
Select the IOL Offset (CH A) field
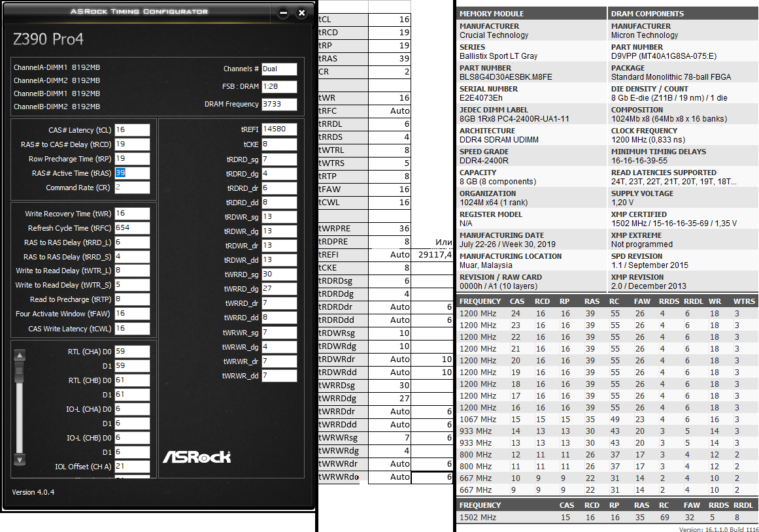(x=132, y=466)
